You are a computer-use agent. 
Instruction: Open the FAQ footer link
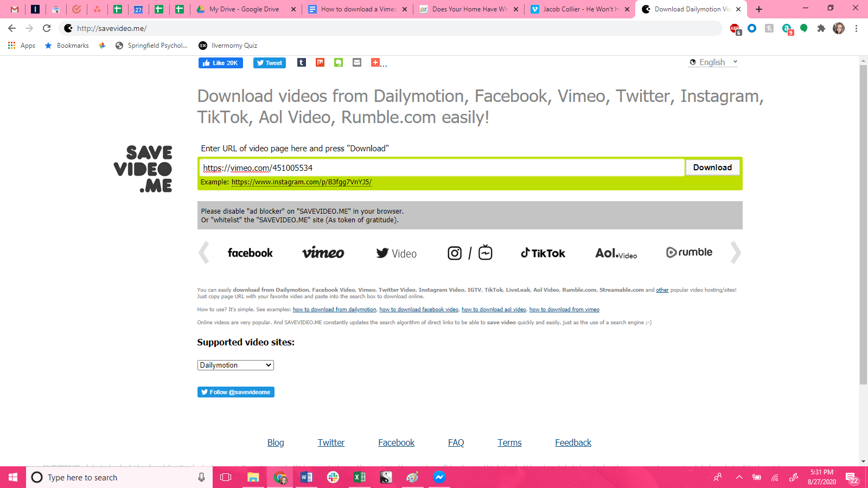456,442
